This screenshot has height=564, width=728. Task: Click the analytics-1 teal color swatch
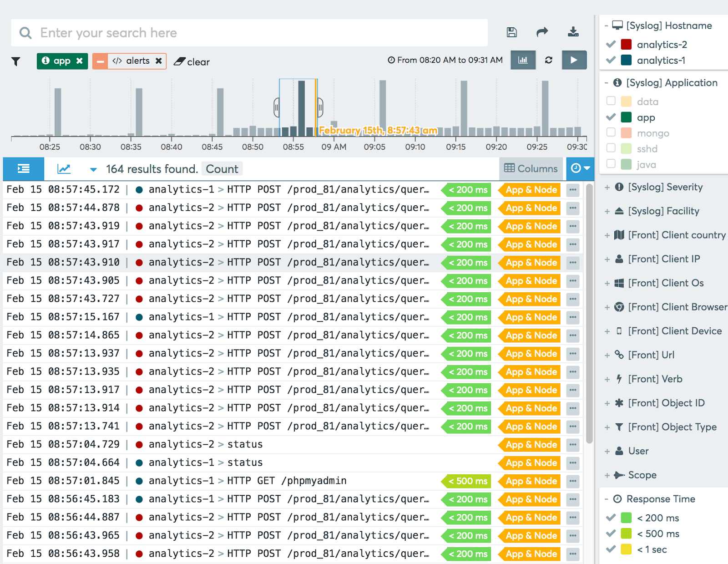point(627,60)
